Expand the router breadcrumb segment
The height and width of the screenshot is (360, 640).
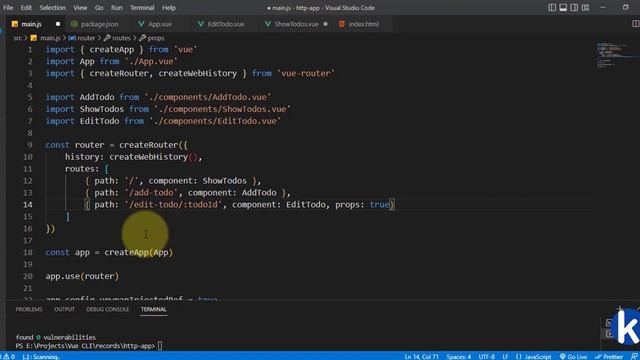coord(86,38)
